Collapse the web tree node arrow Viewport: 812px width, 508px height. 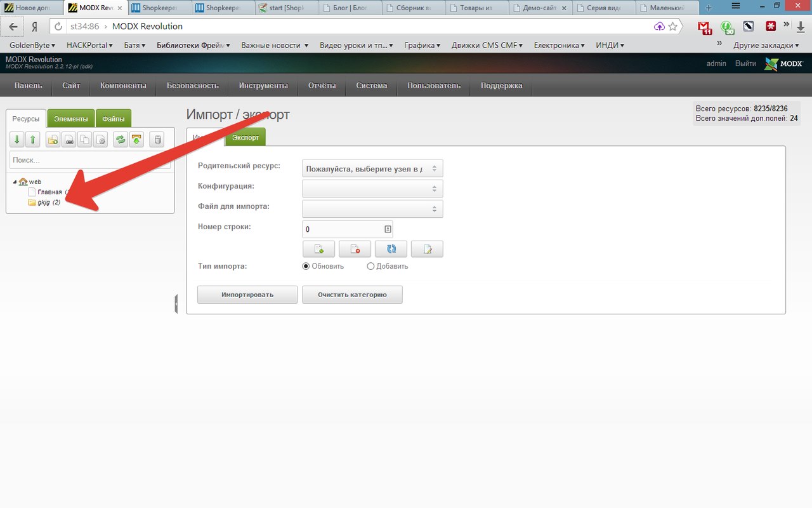click(15, 182)
